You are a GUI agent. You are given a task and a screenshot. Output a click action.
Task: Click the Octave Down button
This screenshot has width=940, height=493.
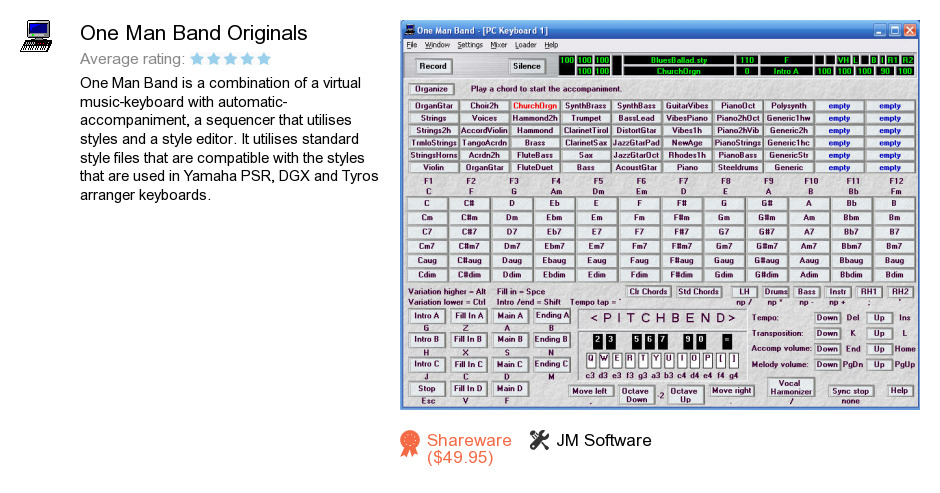tap(635, 395)
